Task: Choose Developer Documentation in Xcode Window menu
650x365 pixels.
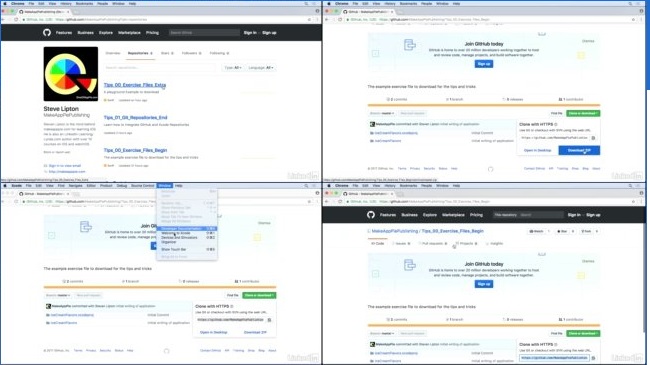Action: (x=187, y=229)
